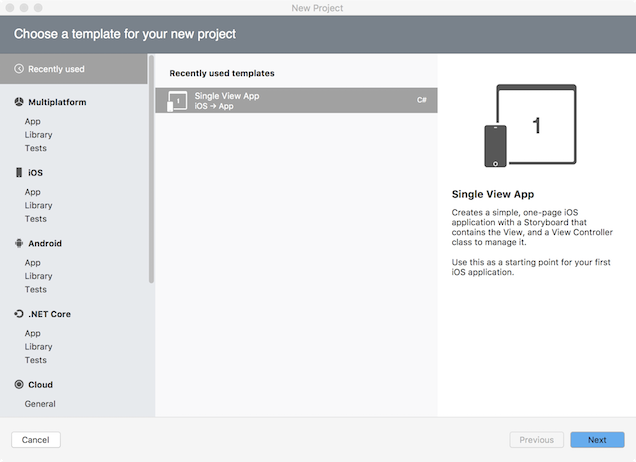Open the Android category header
Screen dimensions: 636x462
[x=45, y=243]
